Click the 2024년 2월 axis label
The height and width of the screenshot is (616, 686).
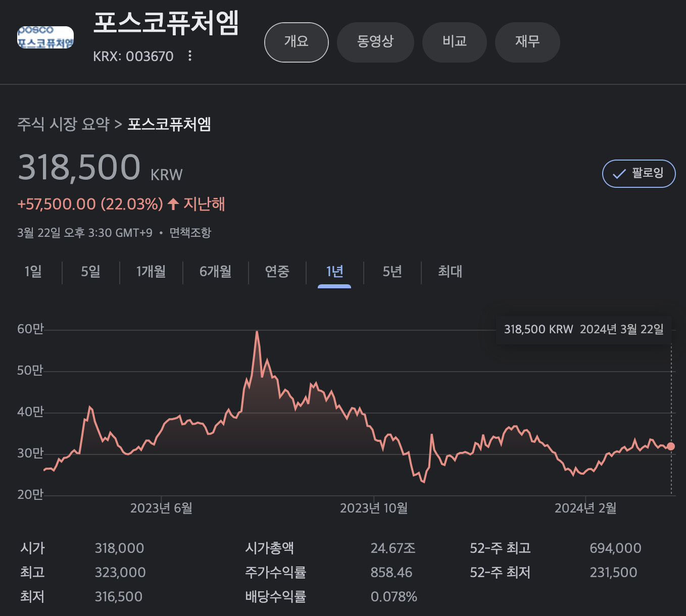tap(585, 508)
